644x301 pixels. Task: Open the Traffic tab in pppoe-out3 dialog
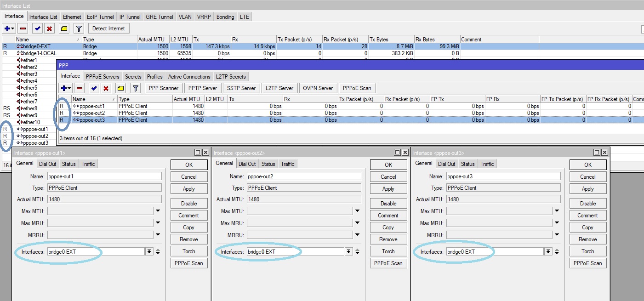click(487, 164)
